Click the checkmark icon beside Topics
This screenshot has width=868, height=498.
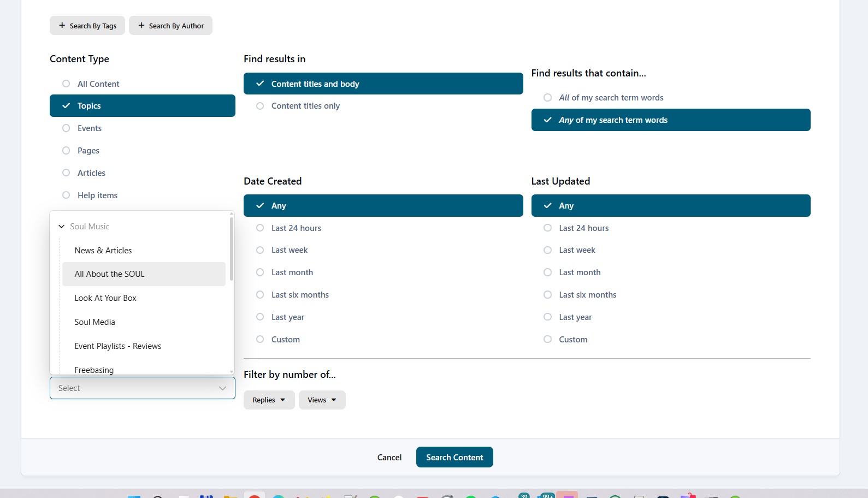(66, 106)
